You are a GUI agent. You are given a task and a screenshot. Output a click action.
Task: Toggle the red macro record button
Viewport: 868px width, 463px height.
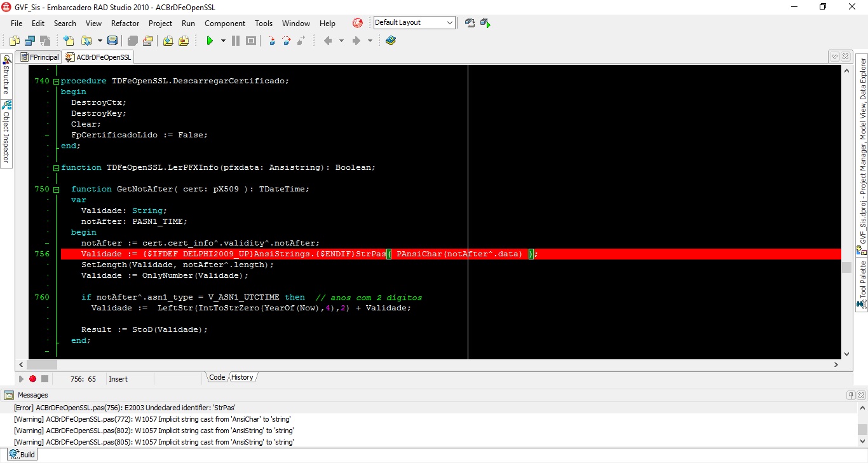coord(32,379)
